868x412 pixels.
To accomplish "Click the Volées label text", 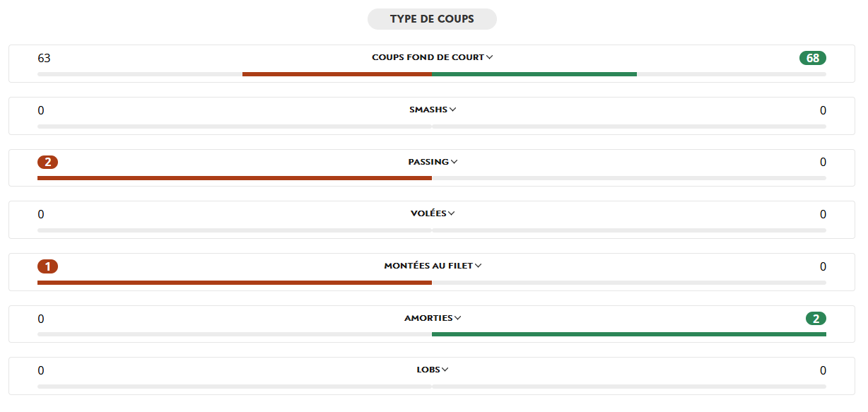I will [x=428, y=213].
